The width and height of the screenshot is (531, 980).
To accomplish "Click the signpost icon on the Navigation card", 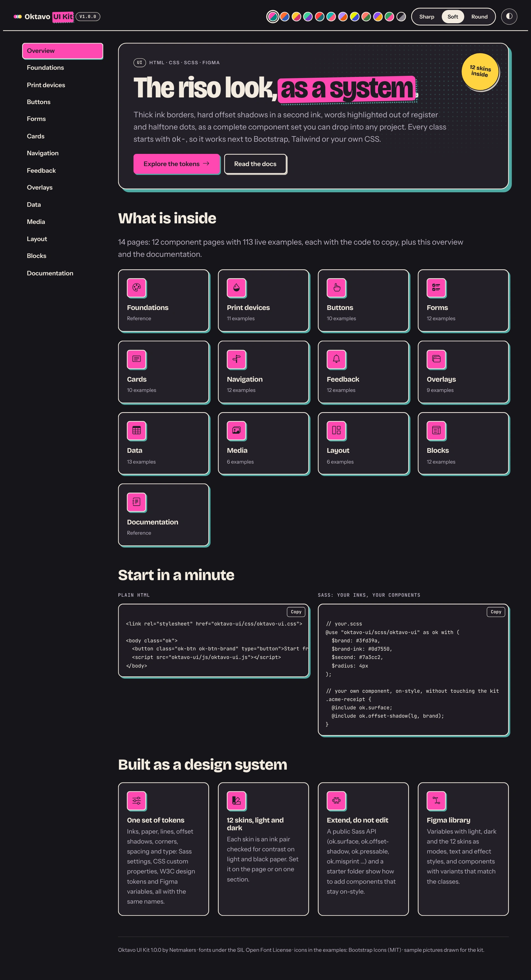I will (x=236, y=359).
